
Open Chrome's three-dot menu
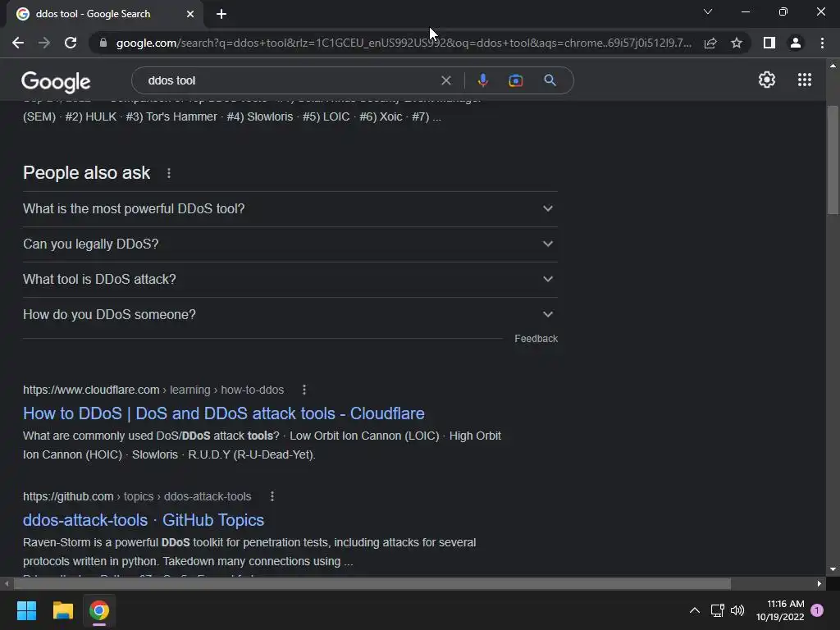point(822,43)
